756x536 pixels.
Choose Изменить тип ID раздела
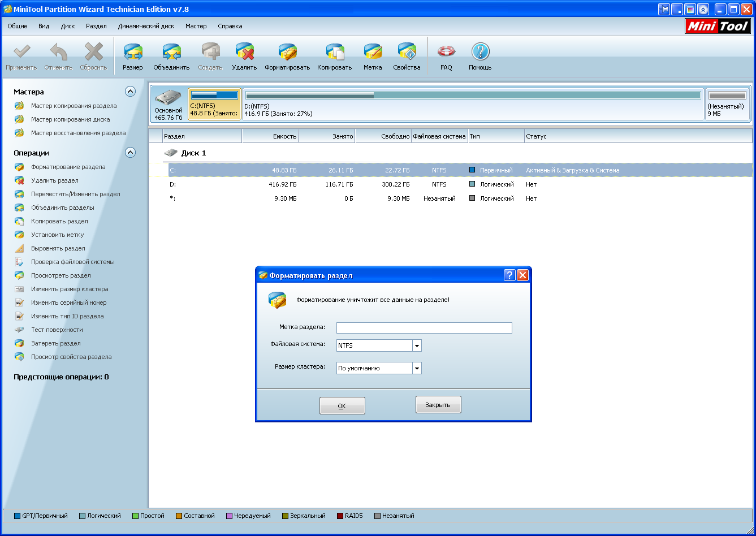(67, 316)
